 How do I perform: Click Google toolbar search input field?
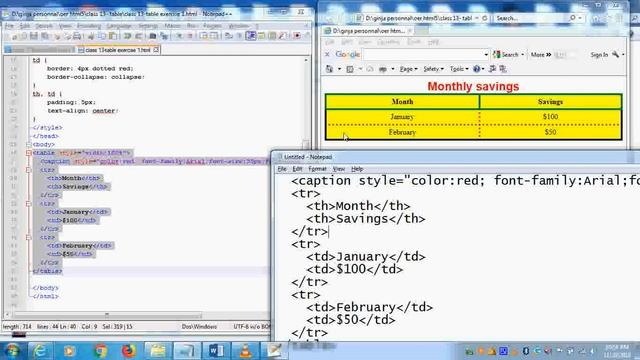click(423, 54)
